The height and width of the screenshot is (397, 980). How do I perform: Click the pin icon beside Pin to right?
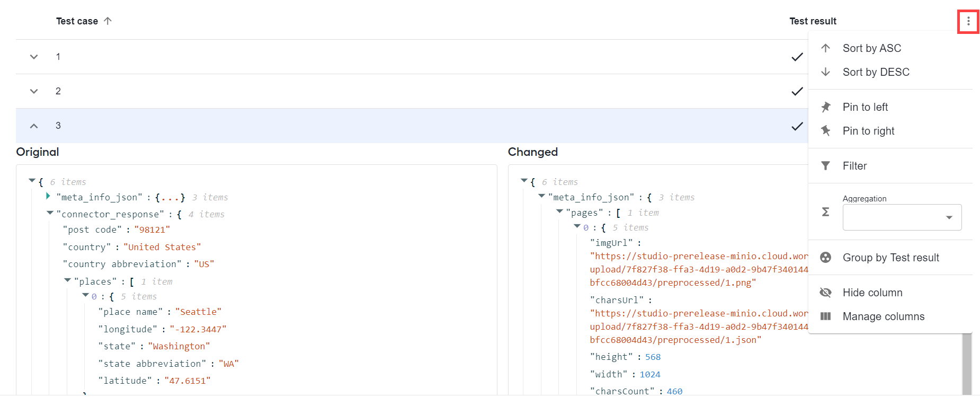tap(825, 131)
